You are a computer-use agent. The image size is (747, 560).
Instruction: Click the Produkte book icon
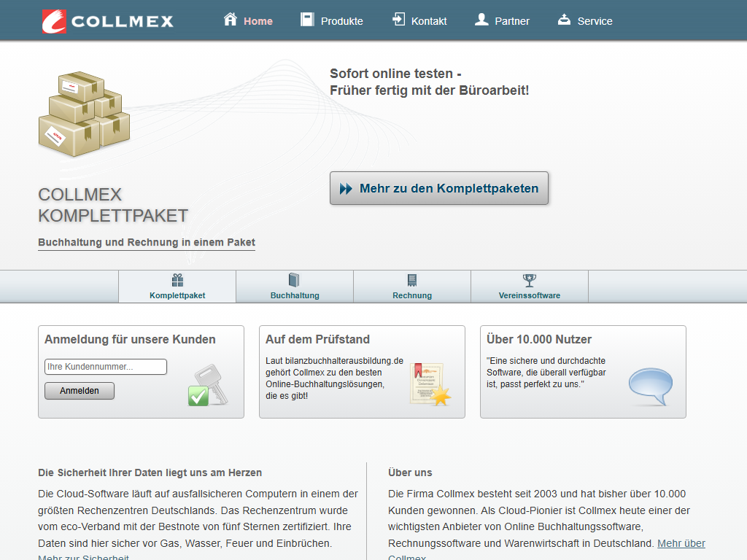pyautogui.click(x=307, y=20)
